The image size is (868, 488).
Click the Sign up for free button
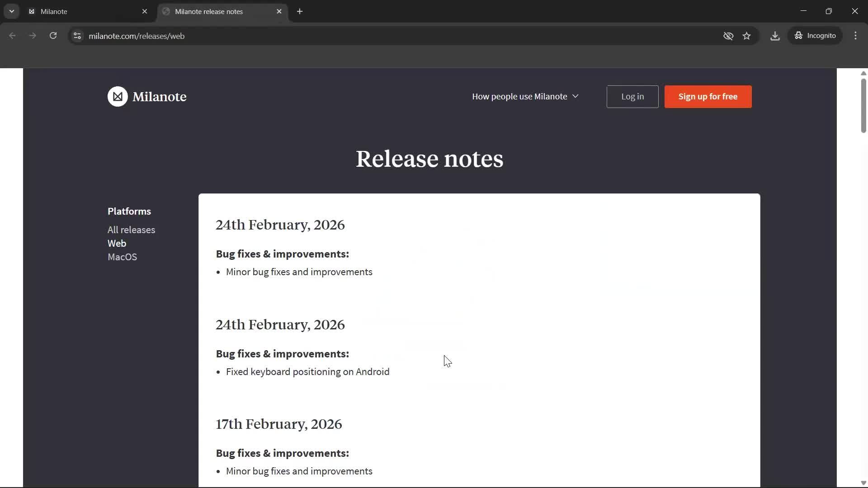coord(708,96)
